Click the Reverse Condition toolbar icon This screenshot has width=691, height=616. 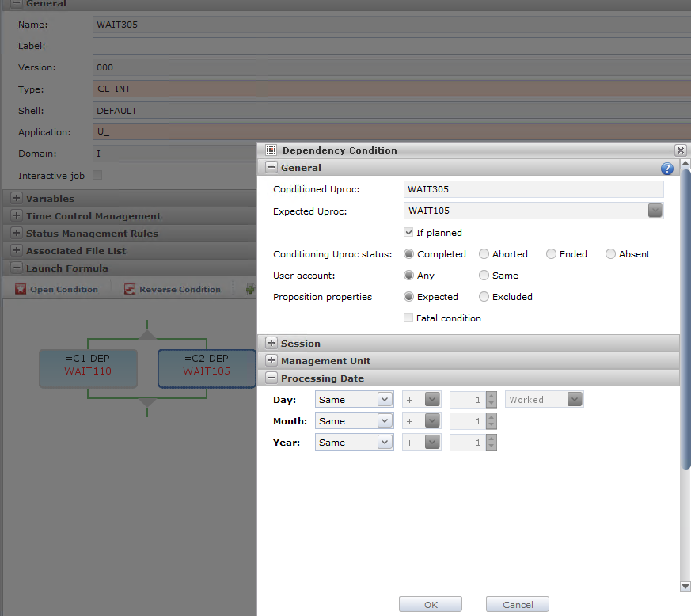click(x=130, y=290)
